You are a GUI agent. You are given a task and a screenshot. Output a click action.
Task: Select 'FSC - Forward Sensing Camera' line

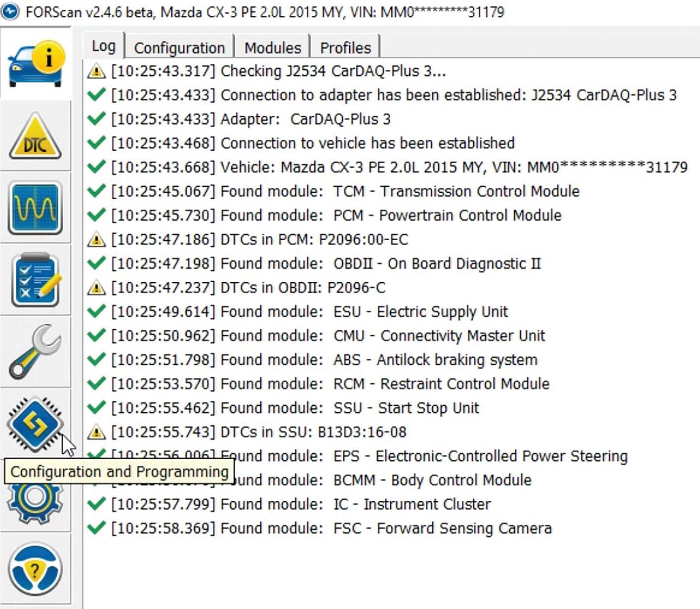(x=331, y=528)
